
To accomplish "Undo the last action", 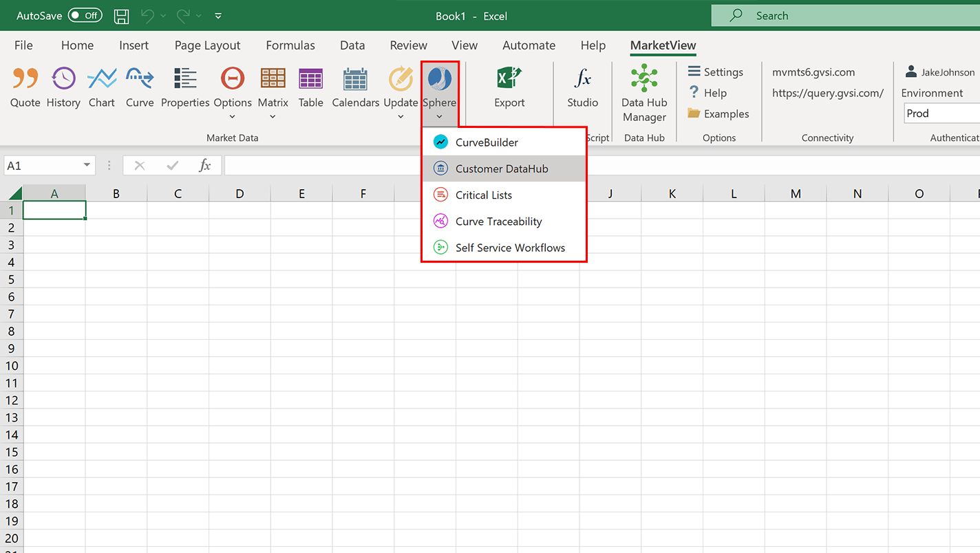I will tap(147, 16).
